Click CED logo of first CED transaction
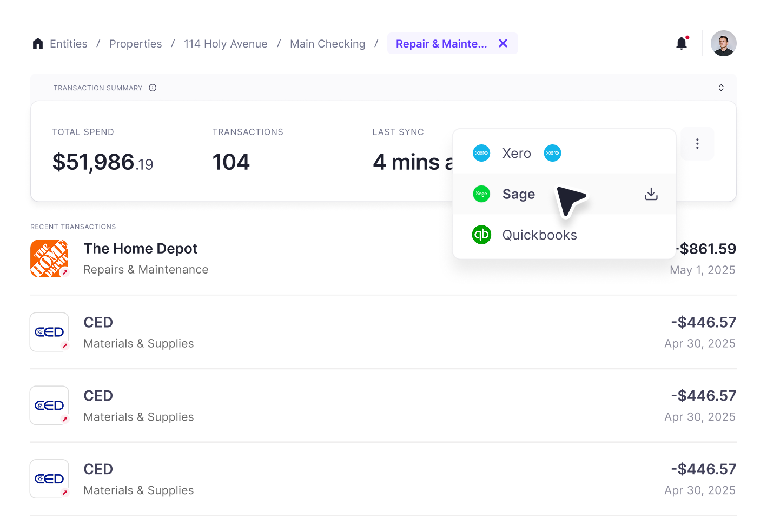Image resolution: width=767 pixels, height=532 pixels. pos(49,332)
